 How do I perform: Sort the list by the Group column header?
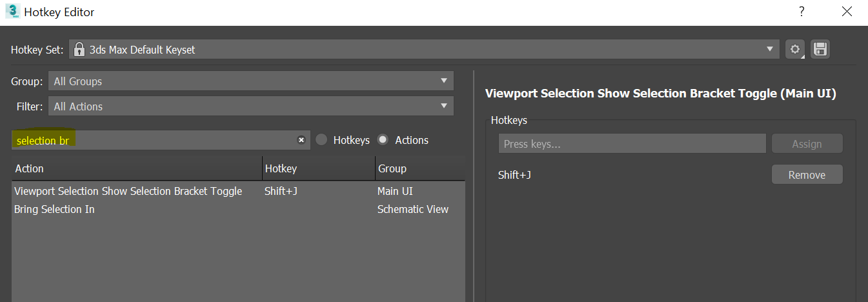tap(419, 168)
